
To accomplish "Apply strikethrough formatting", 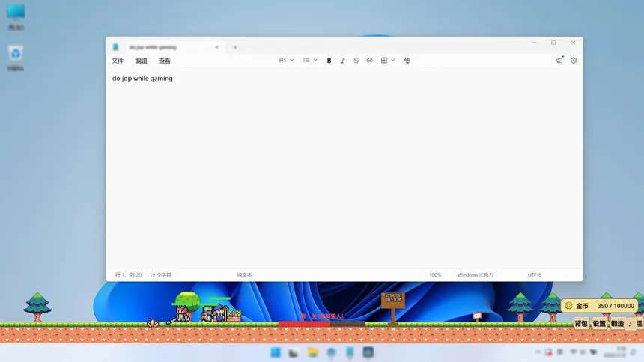I will click(x=356, y=61).
